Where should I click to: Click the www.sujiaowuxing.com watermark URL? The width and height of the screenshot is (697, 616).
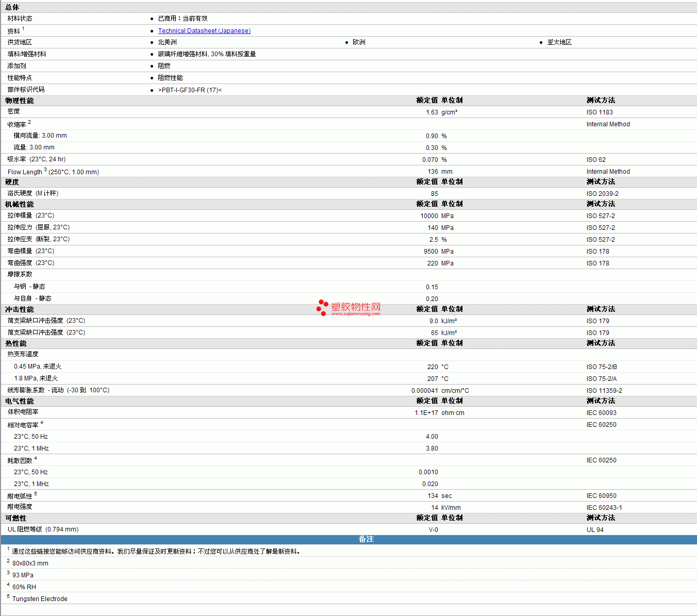tap(355, 313)
